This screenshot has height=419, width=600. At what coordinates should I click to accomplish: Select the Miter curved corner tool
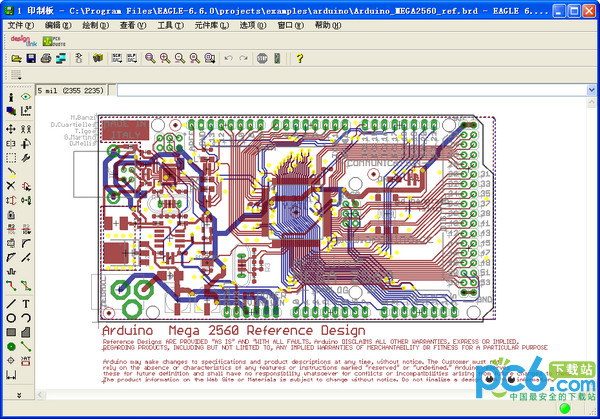point(26,243)
